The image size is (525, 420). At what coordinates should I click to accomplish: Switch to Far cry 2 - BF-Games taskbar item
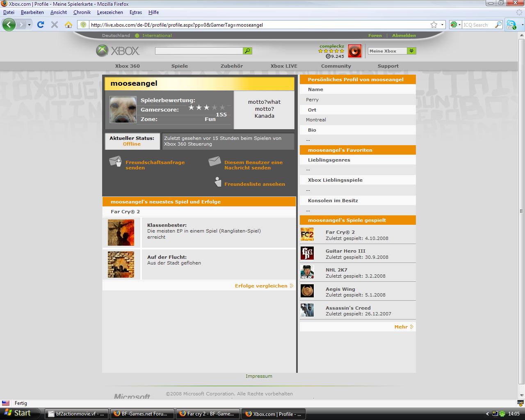click(x=208, y=414)
